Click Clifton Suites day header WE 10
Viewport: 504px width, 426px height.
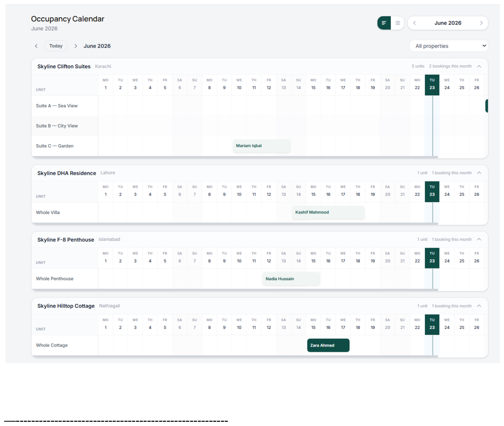pos(239,84)
